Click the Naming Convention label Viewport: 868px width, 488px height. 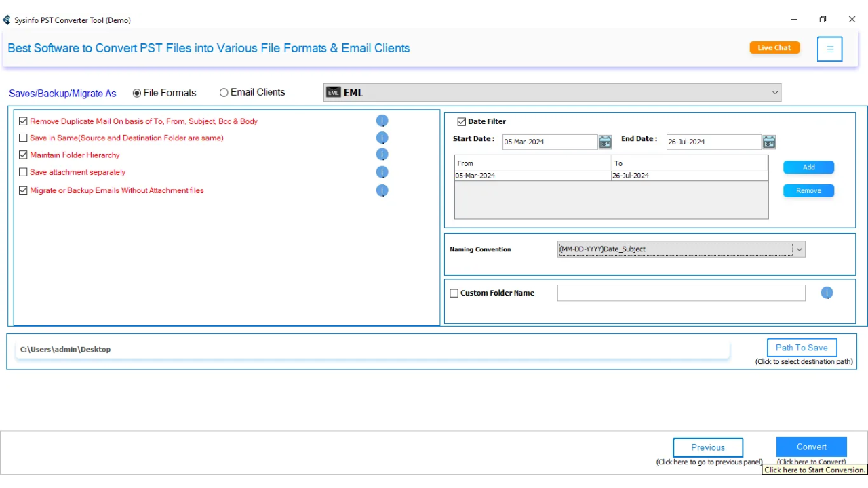tap(480, 249)
